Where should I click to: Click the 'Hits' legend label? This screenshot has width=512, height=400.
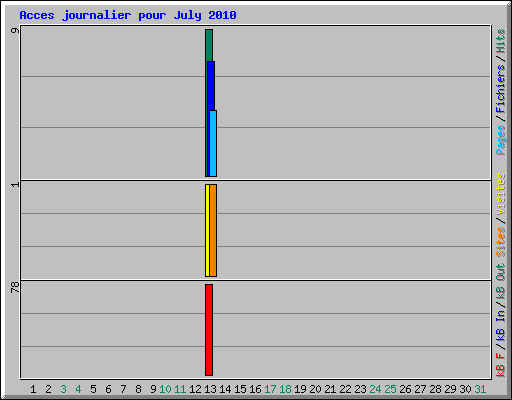501,41
